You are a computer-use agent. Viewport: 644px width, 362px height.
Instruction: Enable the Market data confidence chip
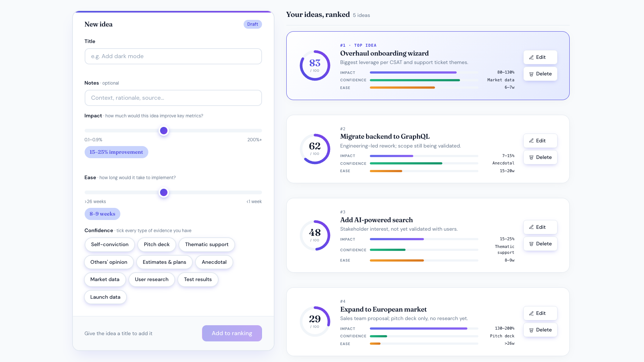coord(105,280)
